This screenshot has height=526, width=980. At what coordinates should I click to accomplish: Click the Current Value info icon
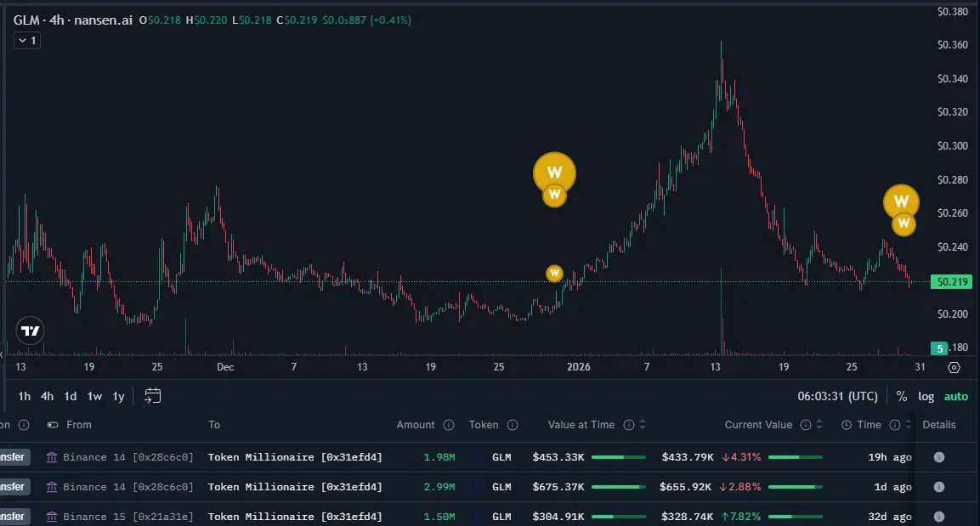806,425
